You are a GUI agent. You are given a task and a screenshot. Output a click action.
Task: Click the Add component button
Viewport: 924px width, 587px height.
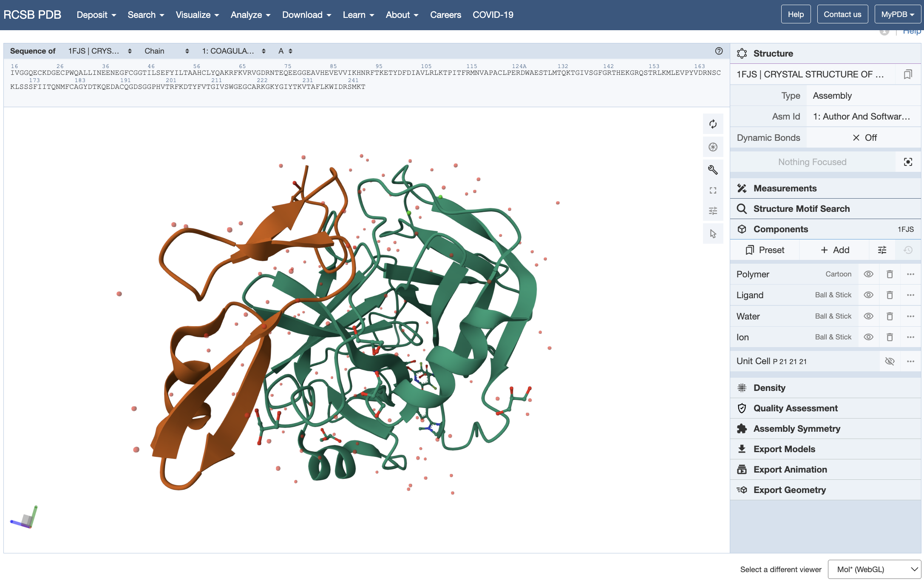pos(834,250)
